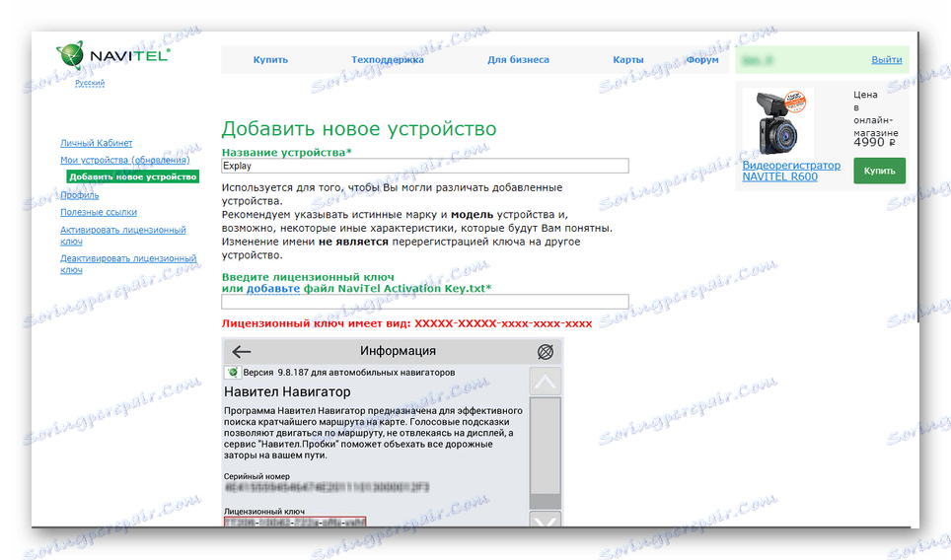Click the red license key format hint
This screenshot has width=951, height=560.
click(x=406, y=323)
